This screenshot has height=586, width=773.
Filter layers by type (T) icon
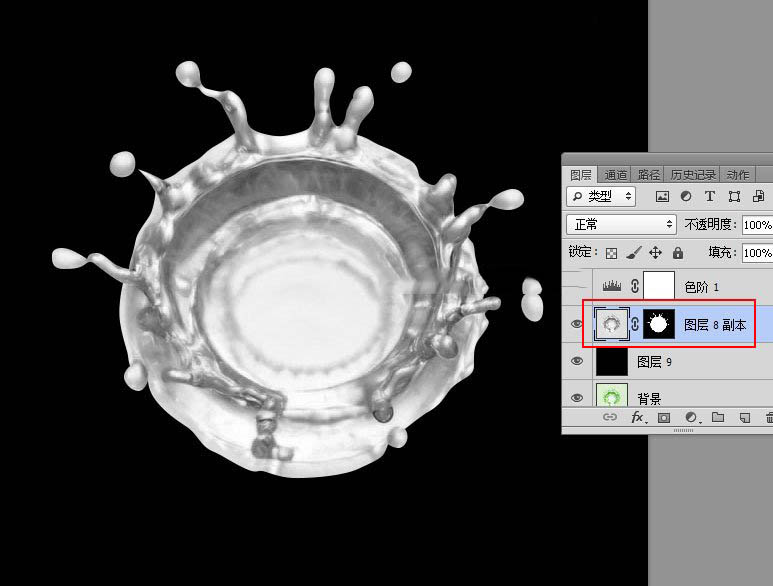pos(710,196)
